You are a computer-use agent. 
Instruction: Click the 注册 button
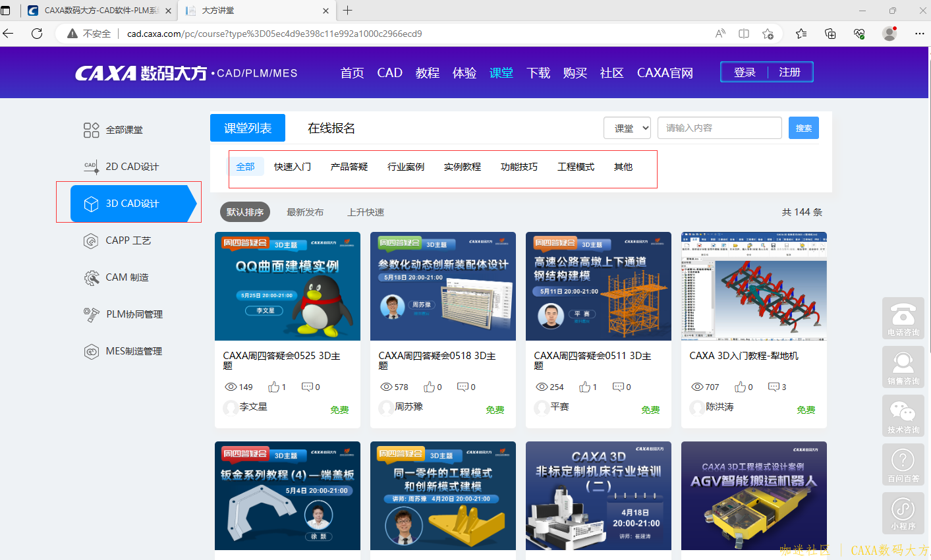coord(789,72)
